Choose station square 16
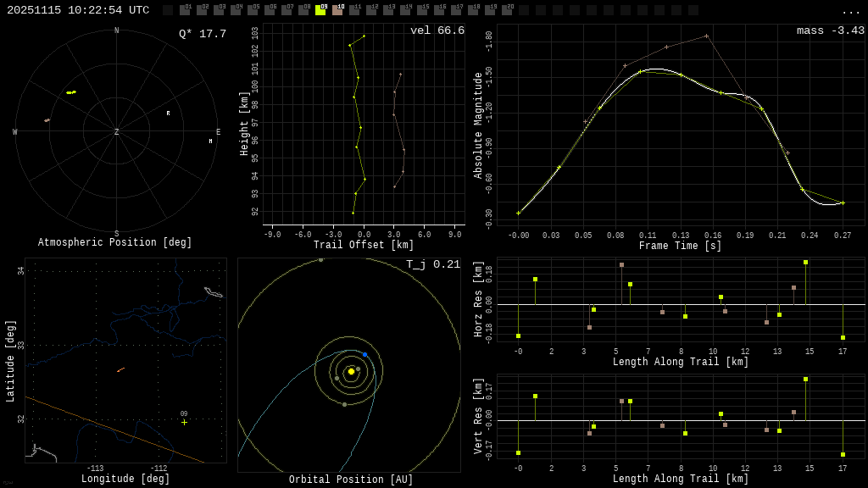 pos(438,10)
